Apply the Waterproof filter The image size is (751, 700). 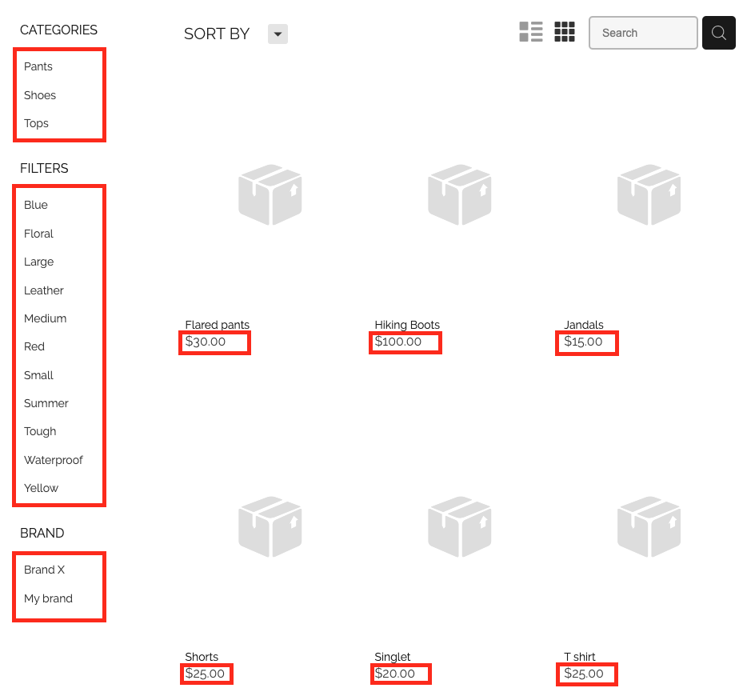pos(53,460)
